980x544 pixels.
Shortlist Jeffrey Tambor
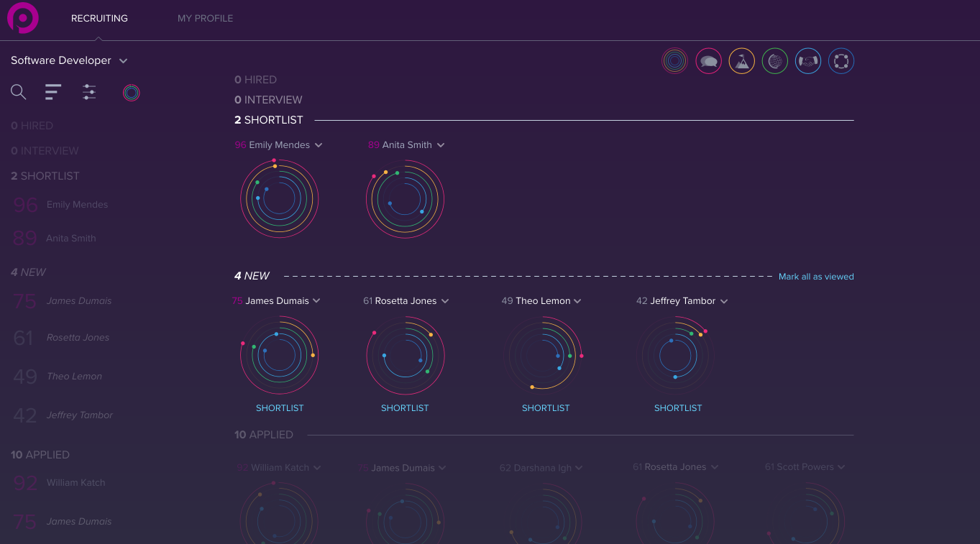click(x=678, y=408)
